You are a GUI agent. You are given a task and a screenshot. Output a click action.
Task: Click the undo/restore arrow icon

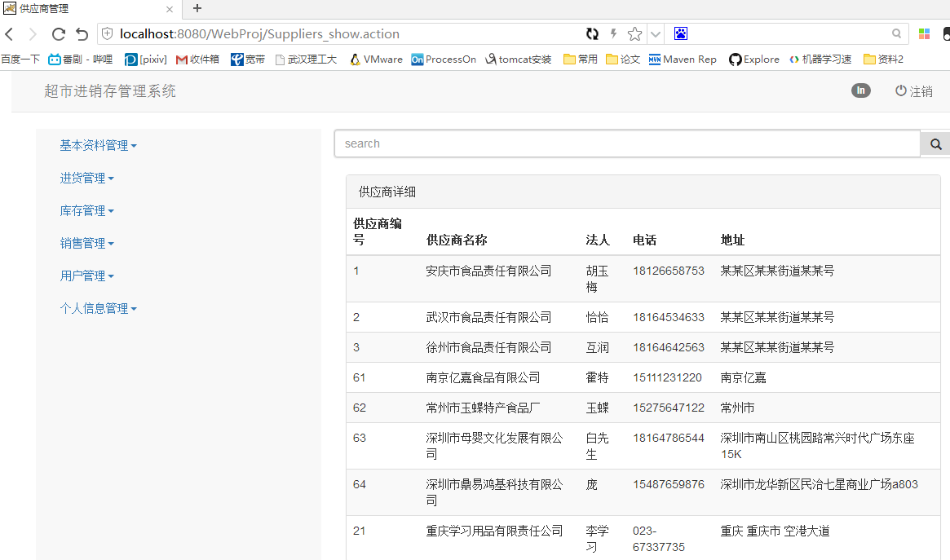coord(82,34)
